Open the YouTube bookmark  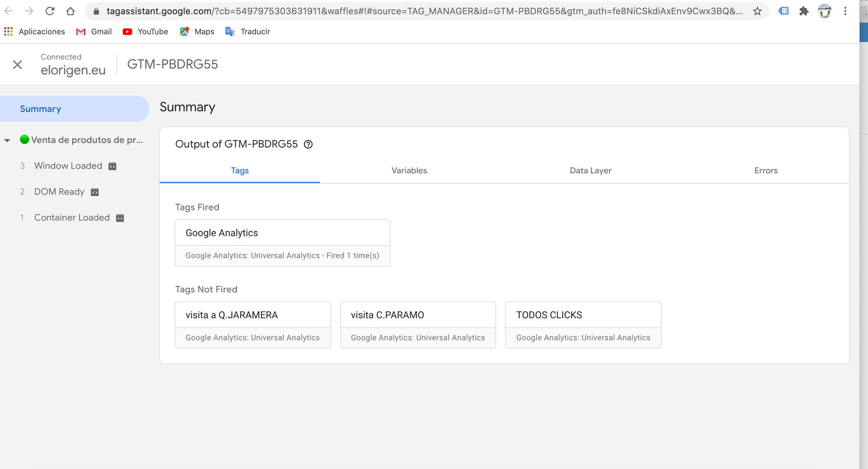pos(146,32)
